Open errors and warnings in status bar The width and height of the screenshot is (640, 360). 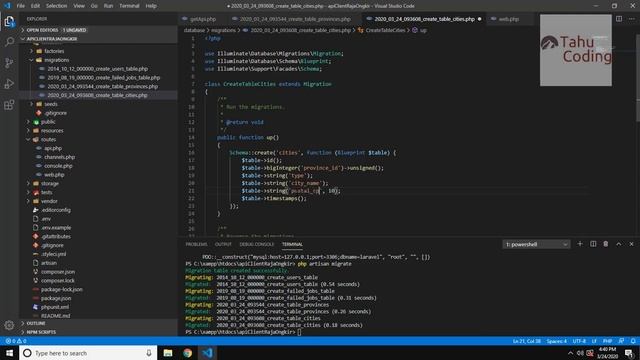[x=16, y=341]
